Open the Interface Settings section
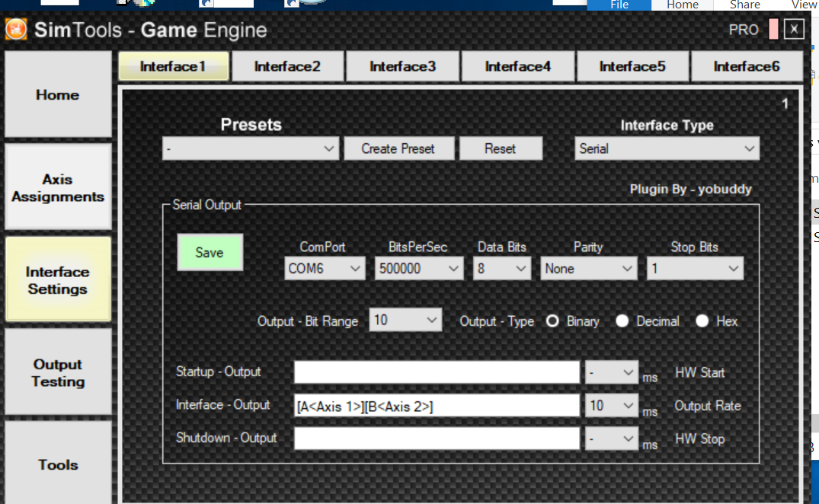819x504 pixels. pos(58,279)
